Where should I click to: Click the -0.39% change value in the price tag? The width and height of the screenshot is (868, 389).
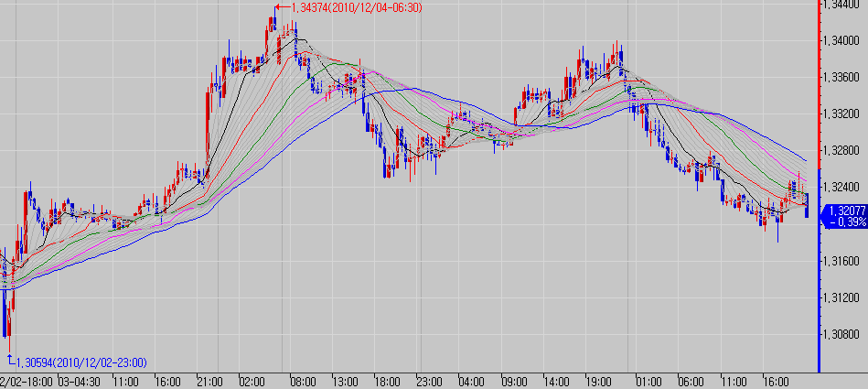(841, 222)
